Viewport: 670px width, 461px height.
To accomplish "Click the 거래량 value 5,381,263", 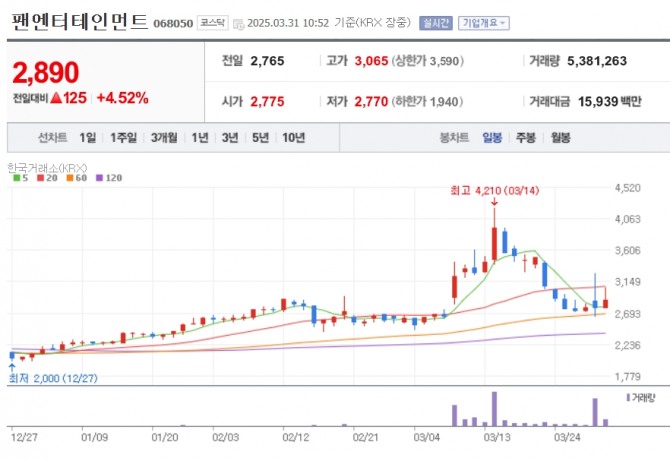I will tap(597, 61).
